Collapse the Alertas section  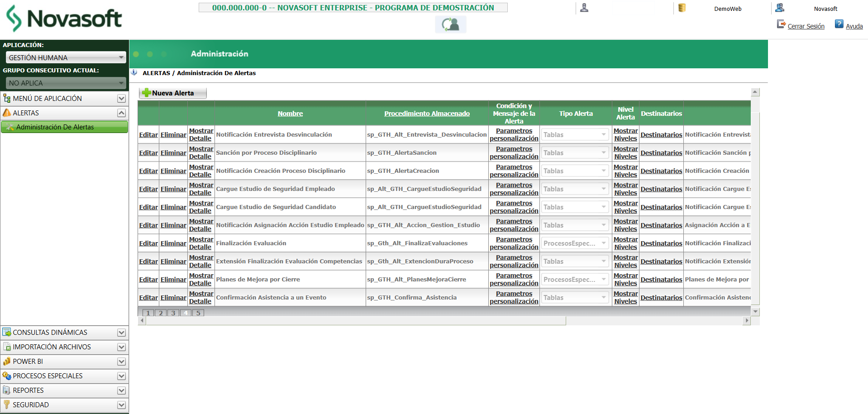click(x=121, y=113)
